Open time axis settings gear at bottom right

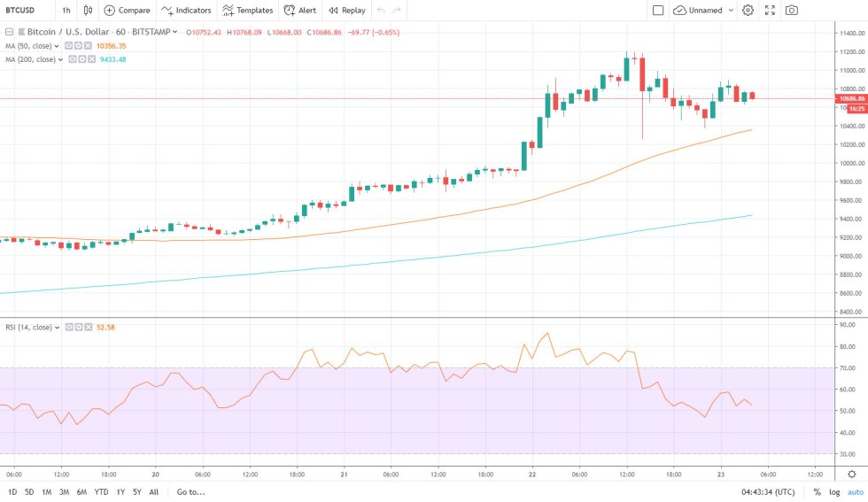pos(852,475)
